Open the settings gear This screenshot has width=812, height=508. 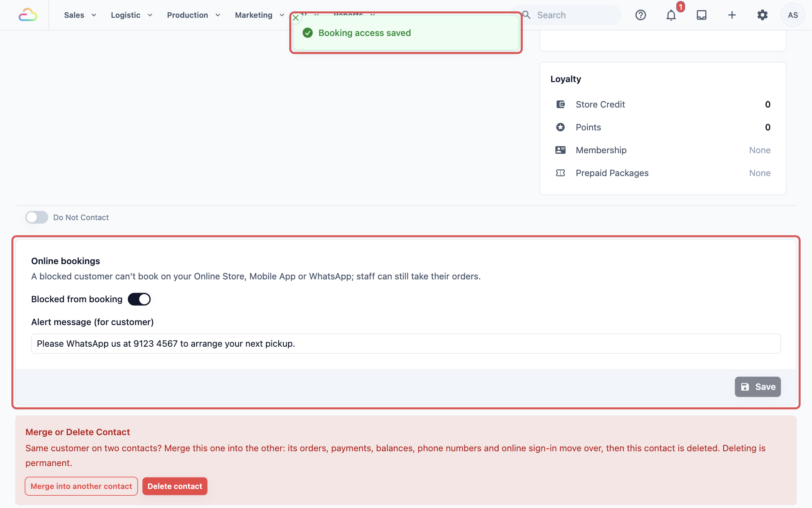[763, 15]
